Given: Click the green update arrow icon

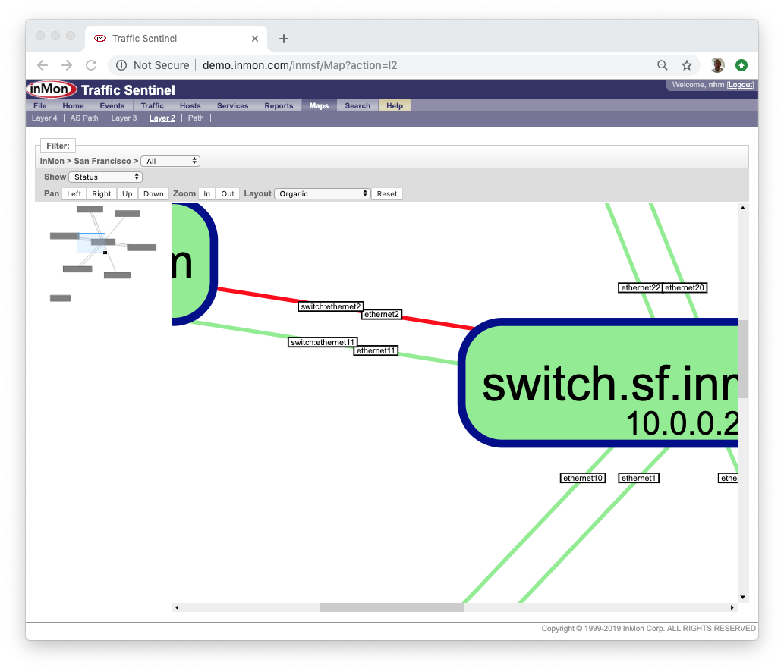Looking at the screenshot, I should point(741,65).
